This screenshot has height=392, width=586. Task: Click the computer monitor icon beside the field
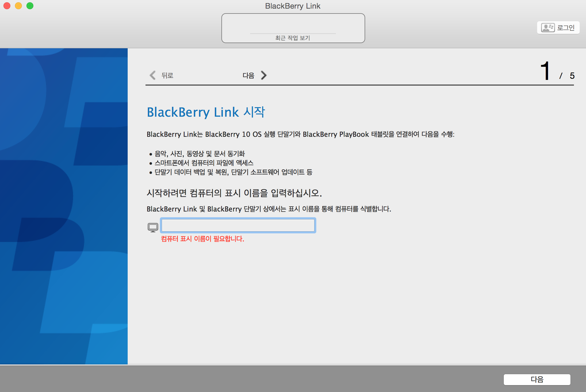point(153,227)
